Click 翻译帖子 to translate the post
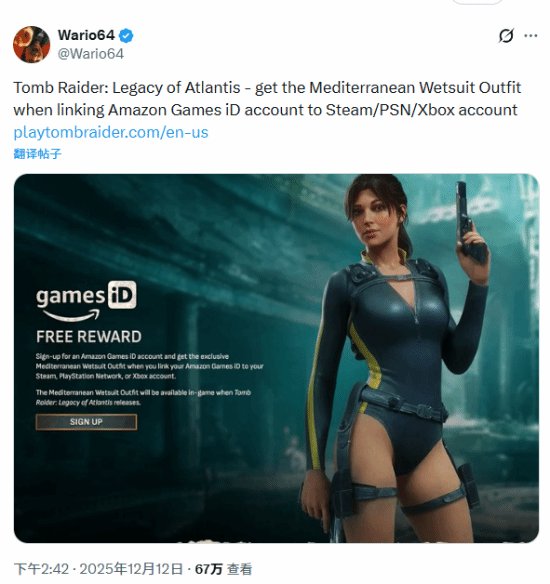Screen dimensions: 550x584 click(x=37, y=154)
